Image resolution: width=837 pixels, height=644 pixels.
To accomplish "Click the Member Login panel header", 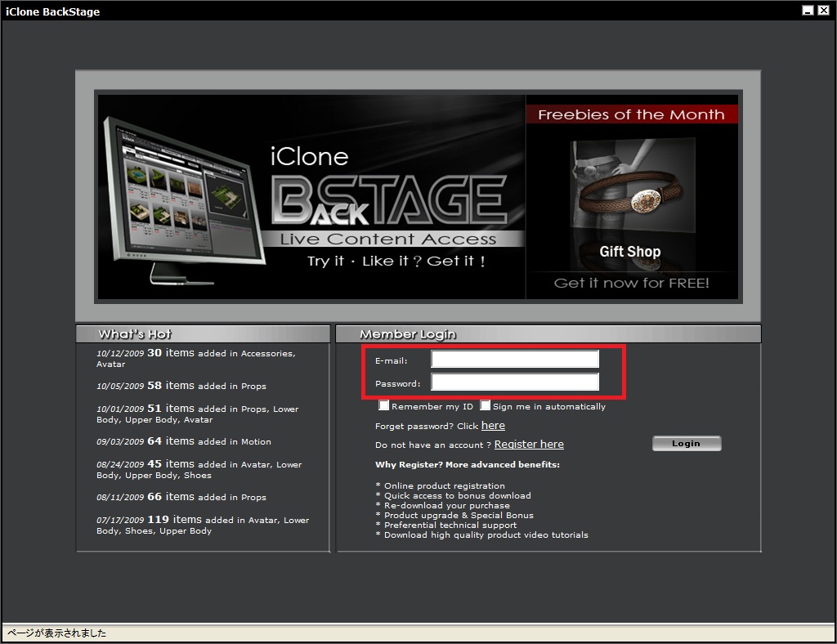I will pos(548,334).
